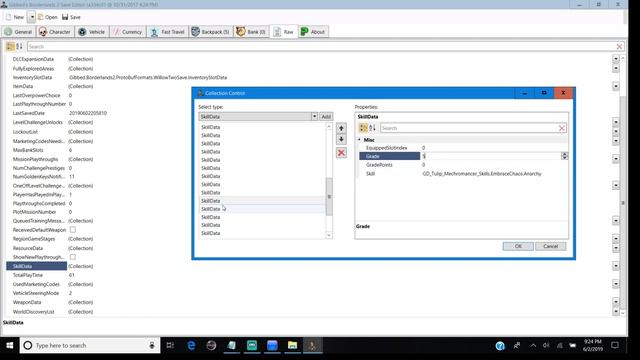Click the Categorized view icon in the Raw grid

click(10, 47)
